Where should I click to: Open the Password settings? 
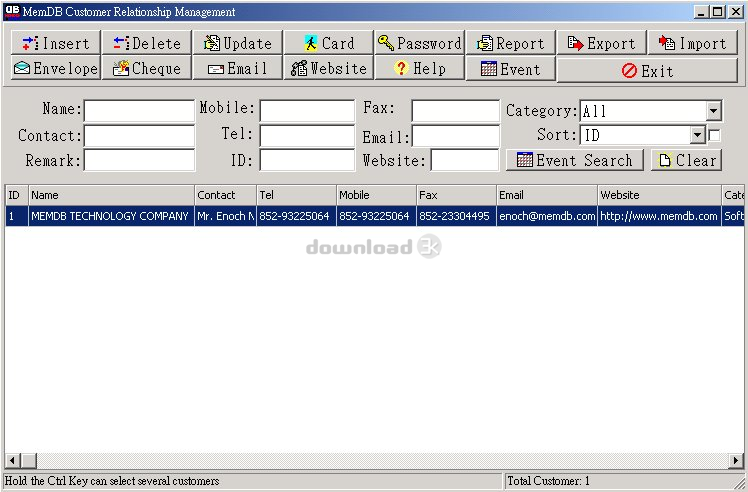[x=419, y=43]
